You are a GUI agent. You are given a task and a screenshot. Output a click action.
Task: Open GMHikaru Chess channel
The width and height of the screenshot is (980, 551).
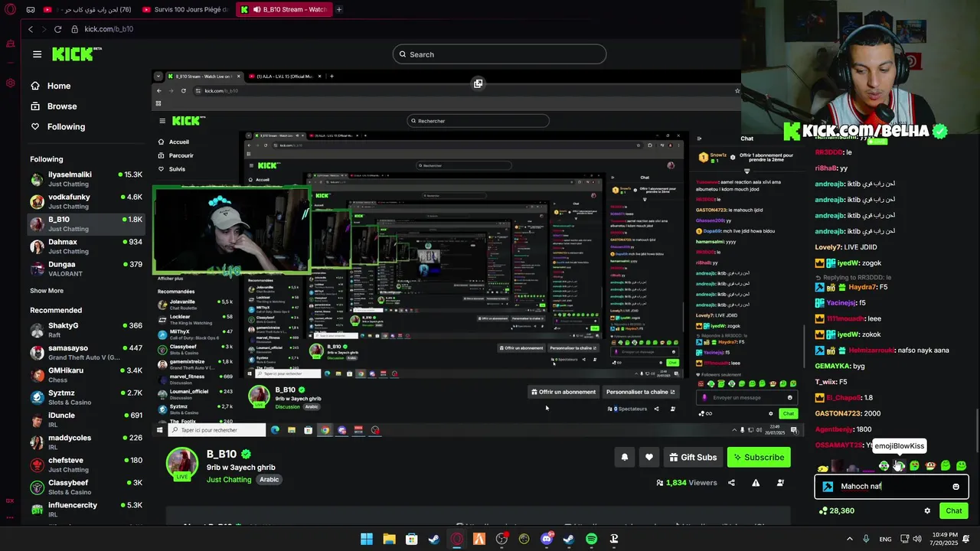pyautogui.click(x=87, y=375)
